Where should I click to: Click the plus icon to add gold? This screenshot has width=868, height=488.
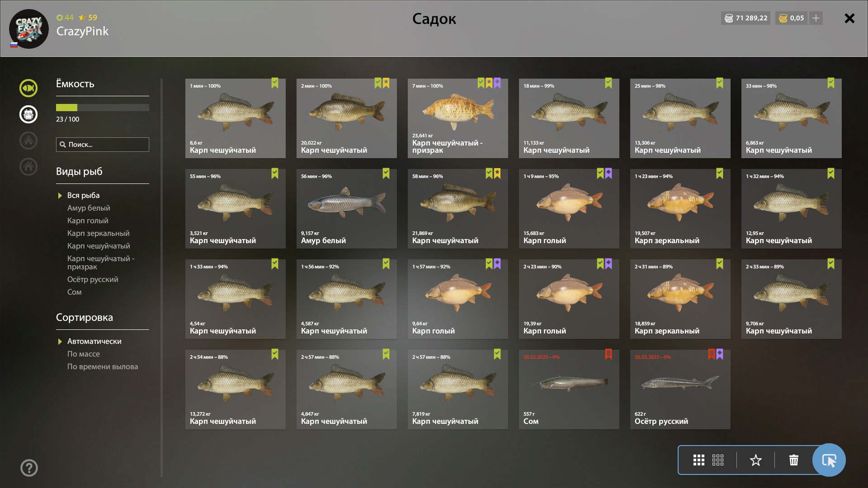[x=816, y=18]
